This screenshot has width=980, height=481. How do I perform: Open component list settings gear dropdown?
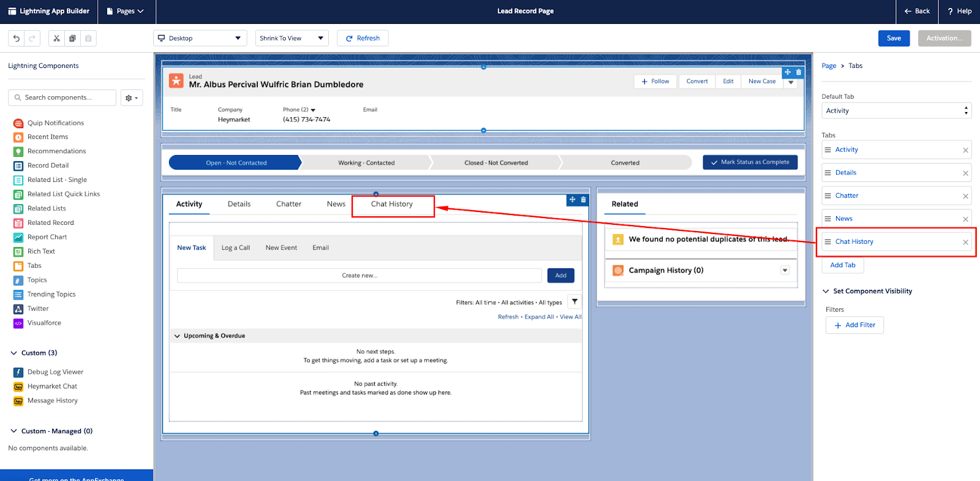[132, 98]
